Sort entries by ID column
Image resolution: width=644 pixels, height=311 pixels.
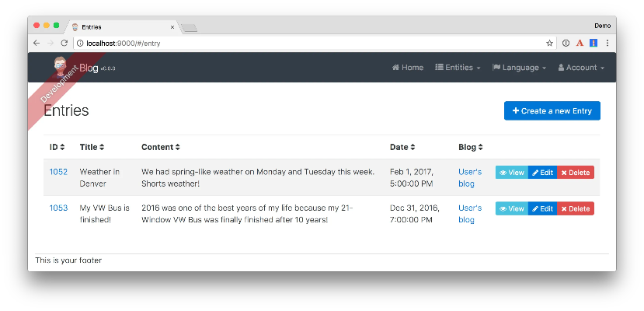[57, 147]
